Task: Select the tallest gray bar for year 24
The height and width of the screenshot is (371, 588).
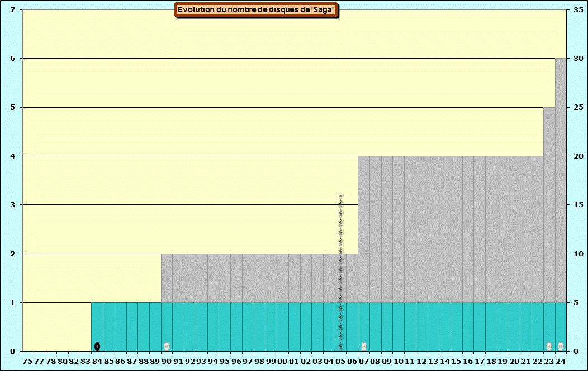Action: click(x=561, y=180)
